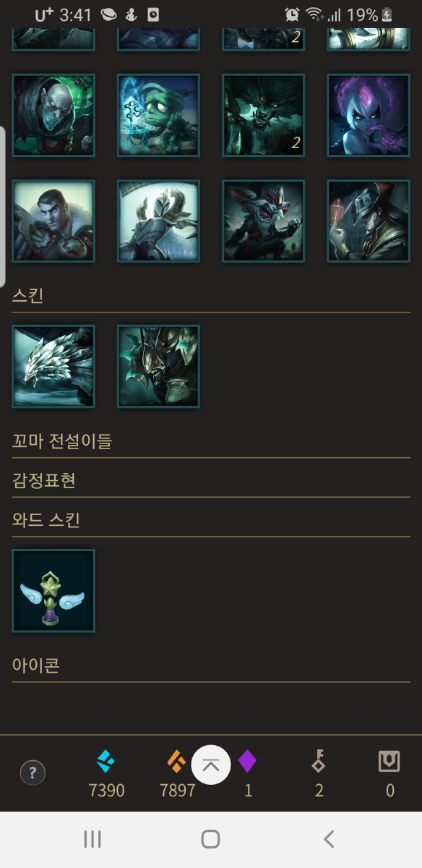Select the Twisted Fate champion shard
Screen dimensions: 422x868
coord(368,221)
